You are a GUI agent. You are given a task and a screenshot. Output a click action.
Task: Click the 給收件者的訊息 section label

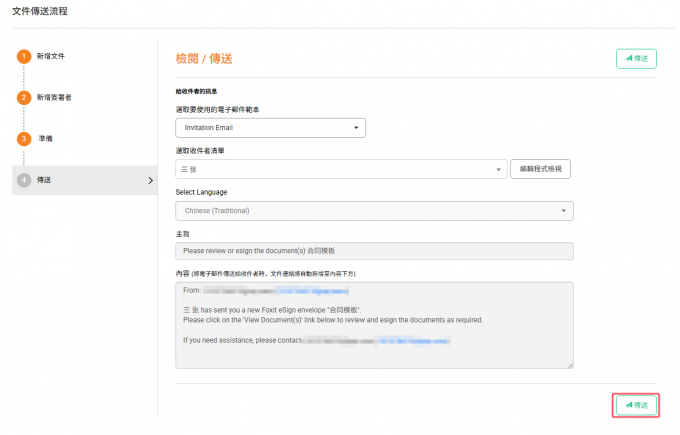tap(196, 91)
